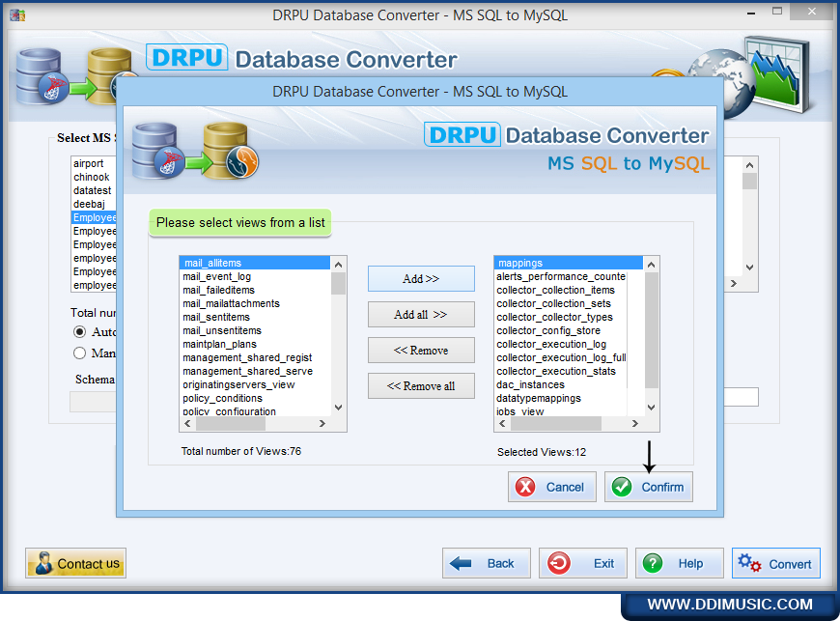Select originatingservers_view item

tap(255, 384)
